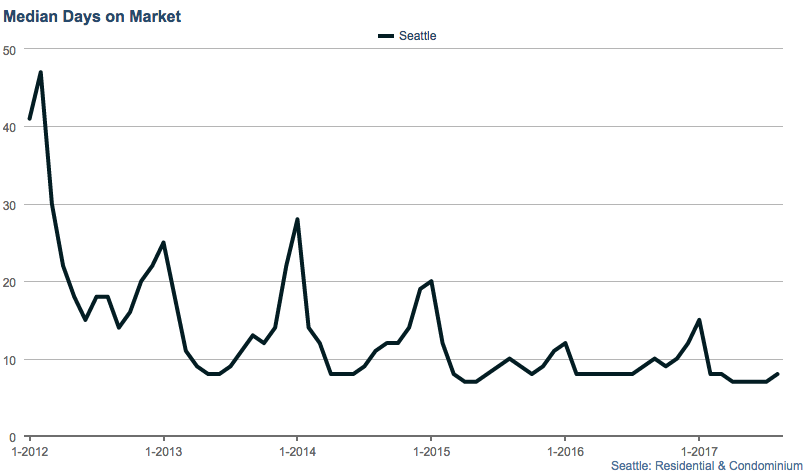The image size is (809, 472).
Task: Toggle the Seattle series legend label
Action: tap(418, 36)
